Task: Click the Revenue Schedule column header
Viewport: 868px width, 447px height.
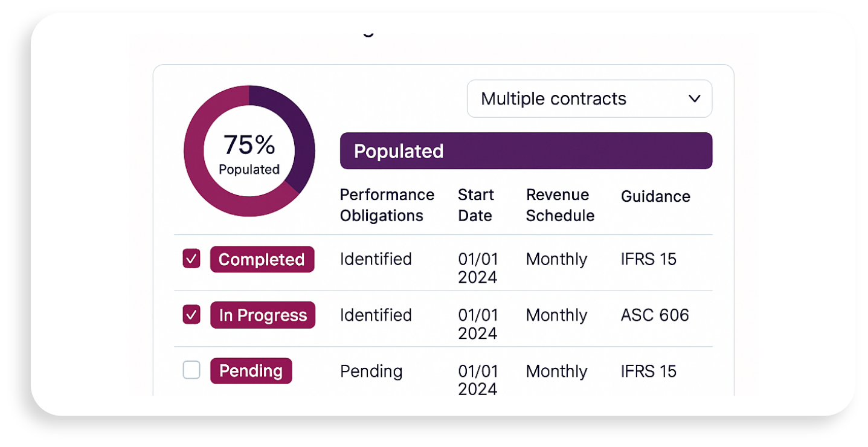Action: pyautogui.click(x=560, y=205)
